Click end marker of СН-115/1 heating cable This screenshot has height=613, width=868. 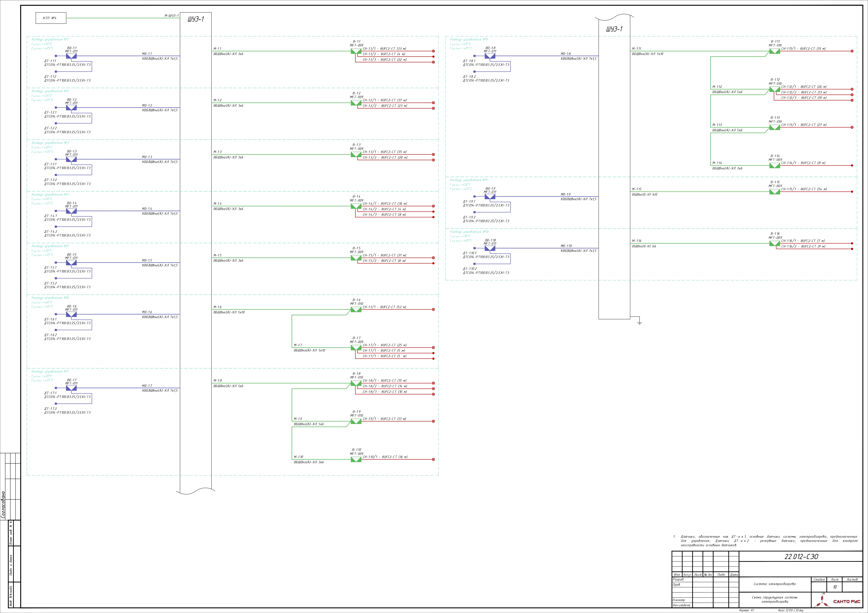coord(852,192)
